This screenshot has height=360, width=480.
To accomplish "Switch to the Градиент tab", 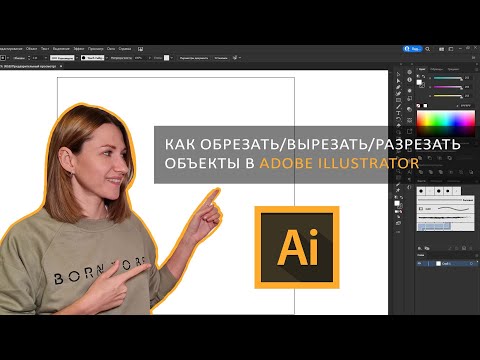I will [x=453, y=69].
